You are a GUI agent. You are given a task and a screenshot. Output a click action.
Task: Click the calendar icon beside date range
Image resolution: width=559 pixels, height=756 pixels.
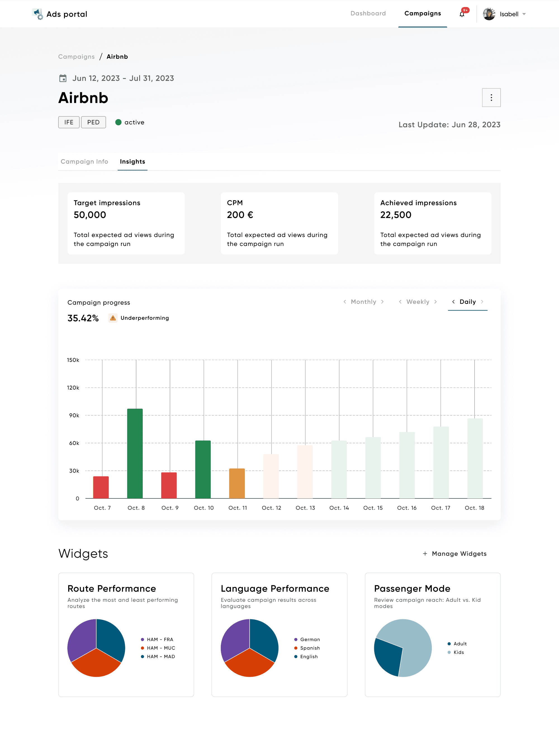63,79
